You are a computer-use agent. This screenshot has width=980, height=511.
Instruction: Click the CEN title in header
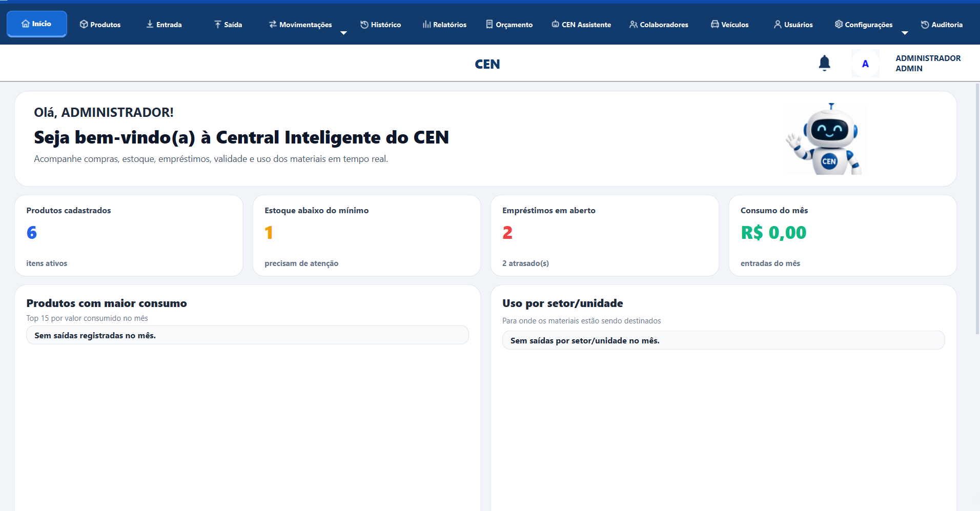487,64
